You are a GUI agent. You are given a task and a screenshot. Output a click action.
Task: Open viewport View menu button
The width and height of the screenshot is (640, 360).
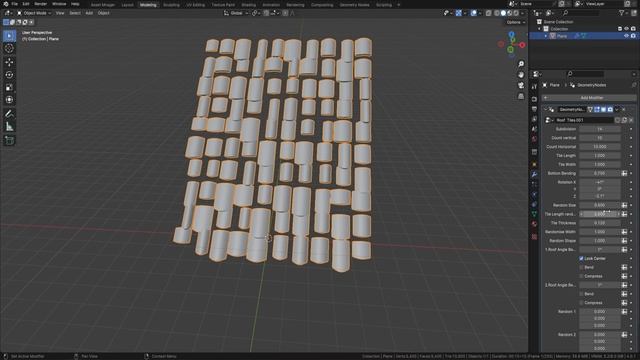point(60,13)
